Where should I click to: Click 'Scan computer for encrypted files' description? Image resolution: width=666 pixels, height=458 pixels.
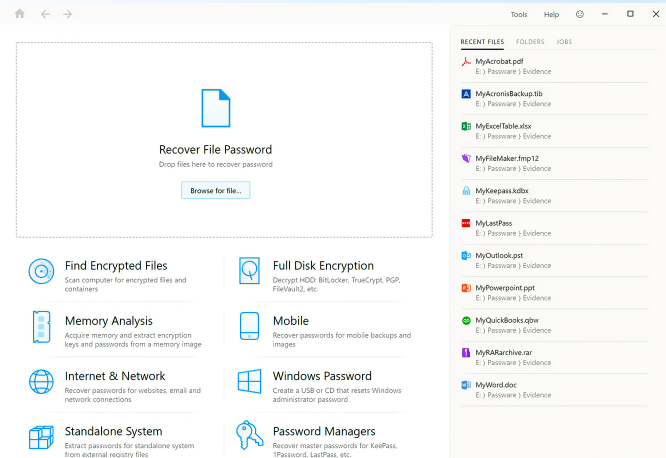(125, 284)
